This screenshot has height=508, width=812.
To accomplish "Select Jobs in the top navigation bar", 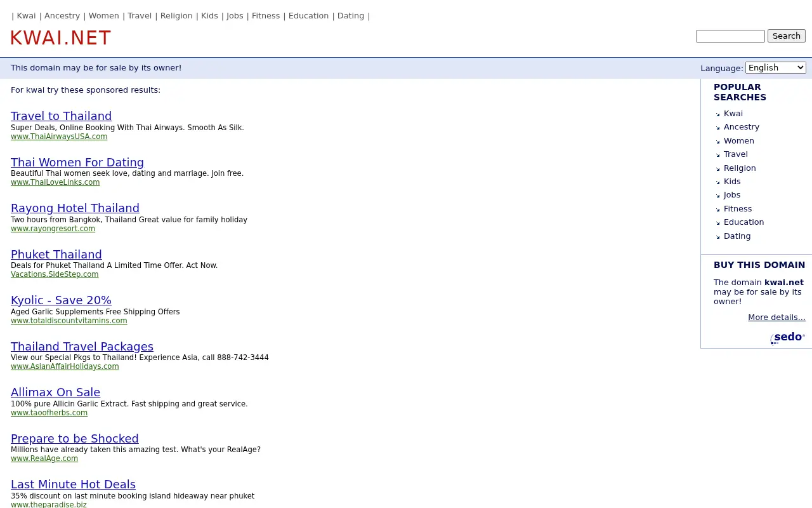I will click(x=235, y=16).
